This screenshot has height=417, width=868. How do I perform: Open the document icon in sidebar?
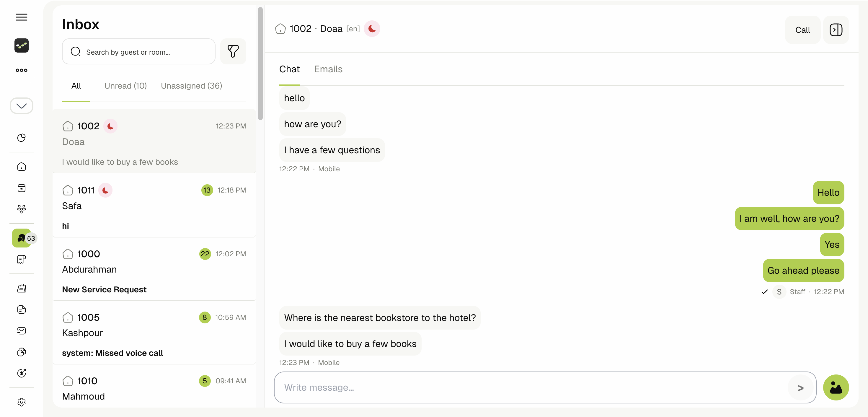(x=22, y=310)
